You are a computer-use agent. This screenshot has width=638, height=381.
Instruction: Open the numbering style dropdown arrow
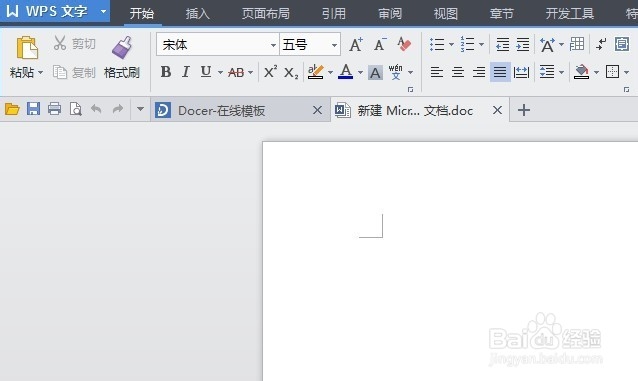[x=481, y=44]
